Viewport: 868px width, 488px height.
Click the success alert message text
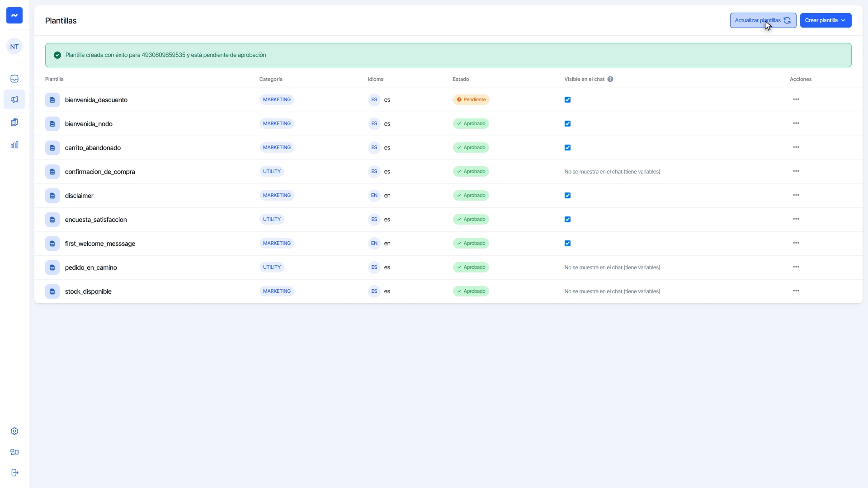(x=165, y=55)
